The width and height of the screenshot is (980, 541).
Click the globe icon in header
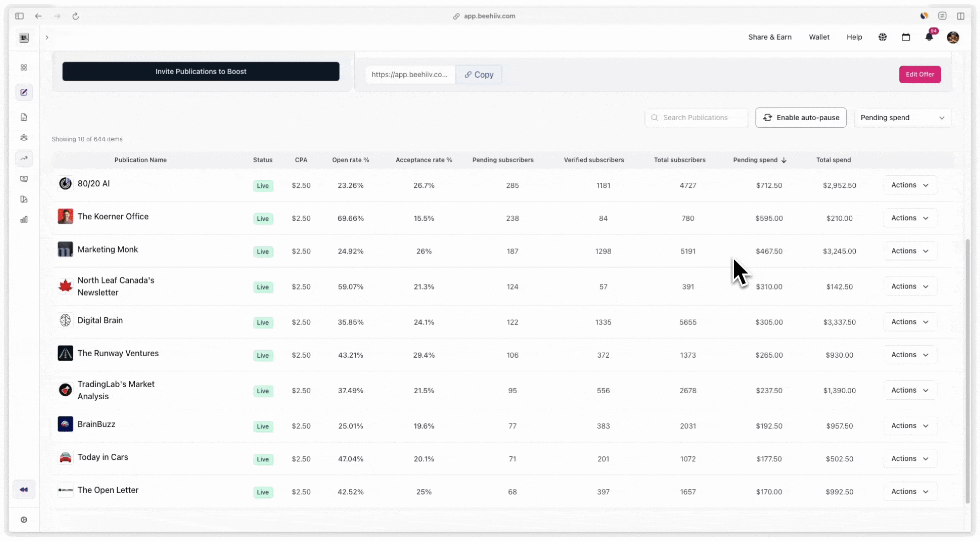click(883, 37)
